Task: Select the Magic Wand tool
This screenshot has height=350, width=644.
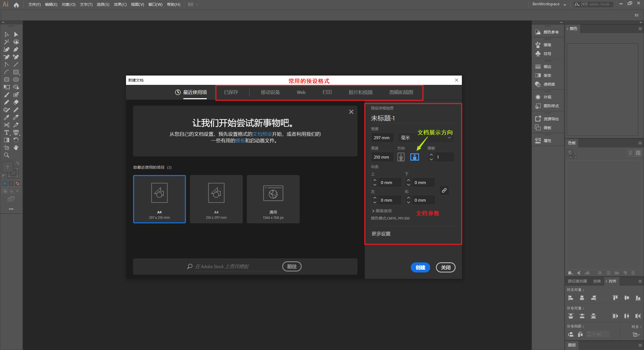Action: point(7,42)
